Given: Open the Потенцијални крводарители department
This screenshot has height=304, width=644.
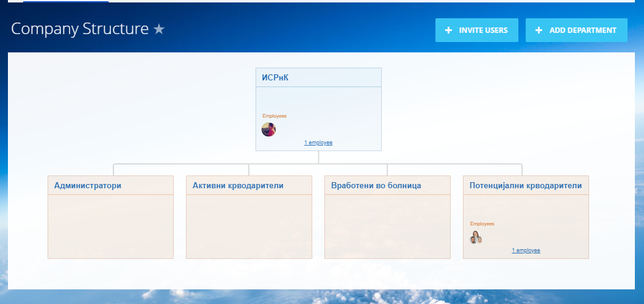Looking at the screenshot, I should tap(526, 185).
